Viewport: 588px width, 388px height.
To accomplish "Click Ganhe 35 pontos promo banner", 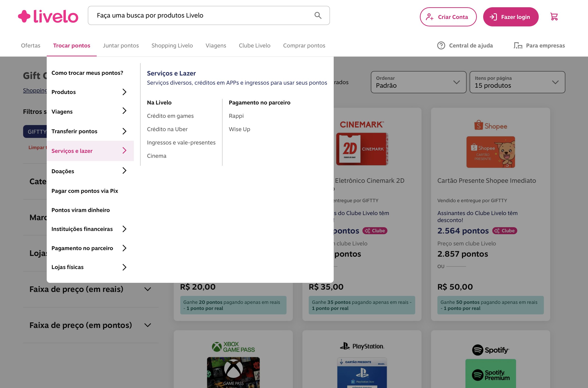I will tap(362, 305).
